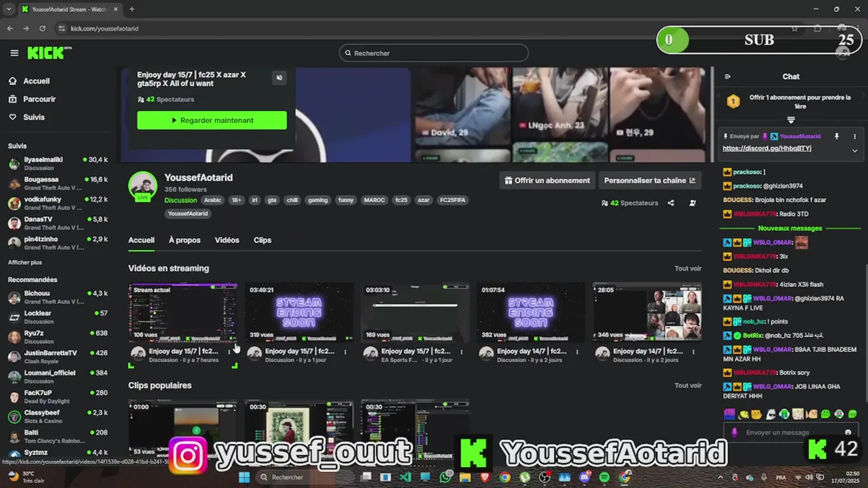Open Windows Start menu
The image size is (868, 488).
click(244, 477)
